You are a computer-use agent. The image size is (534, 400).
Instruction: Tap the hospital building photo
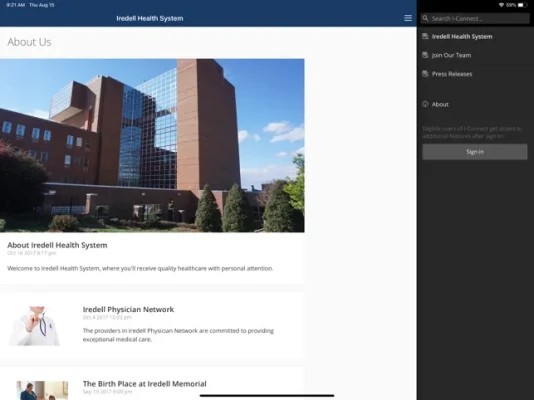tap(152, 145)
